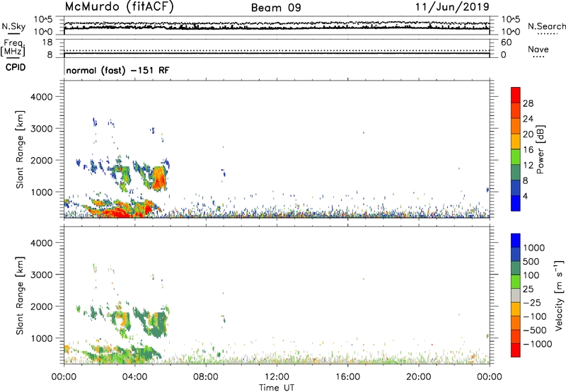Click the '2000' tick of the power panel
Image resolution: width=566 pixels, height=392 pixels.
(42, 160)
